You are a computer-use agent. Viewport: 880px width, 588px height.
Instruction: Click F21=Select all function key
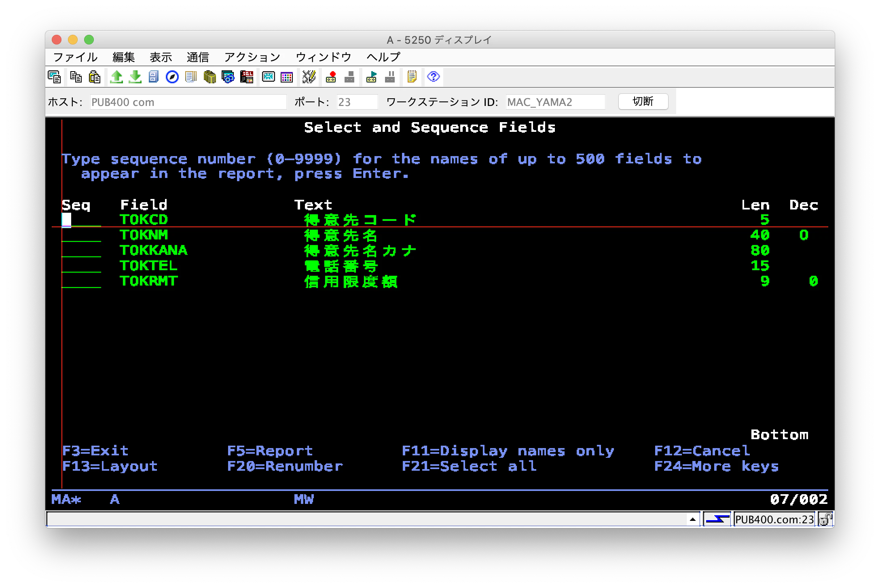(470, 466)
